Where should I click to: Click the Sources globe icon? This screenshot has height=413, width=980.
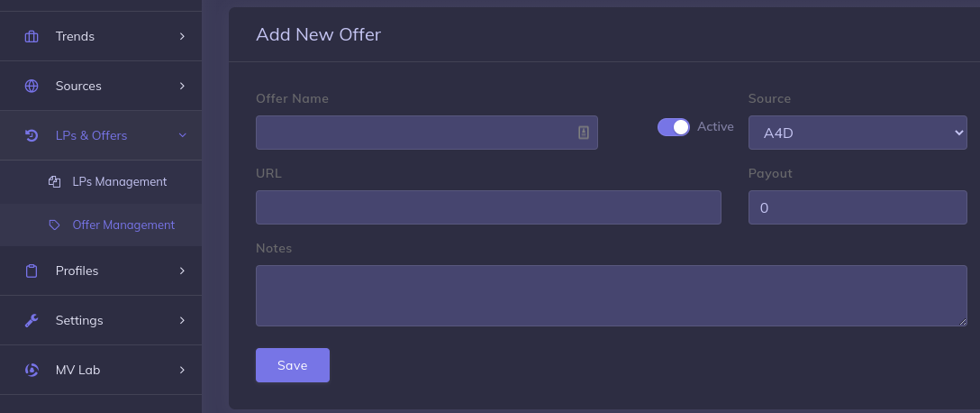pyautogui.click(x=32, y=87)
